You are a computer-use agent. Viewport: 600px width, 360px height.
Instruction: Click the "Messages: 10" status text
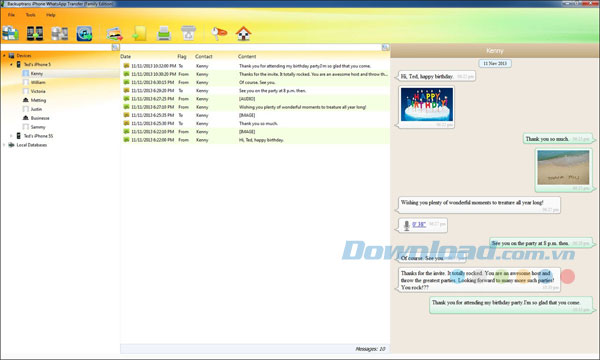[x=370, y=349]
